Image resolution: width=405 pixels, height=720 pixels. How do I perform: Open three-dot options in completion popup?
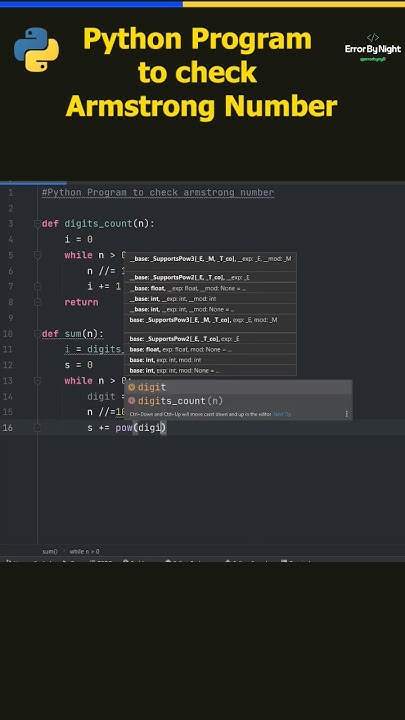click(x=346, y=414)
